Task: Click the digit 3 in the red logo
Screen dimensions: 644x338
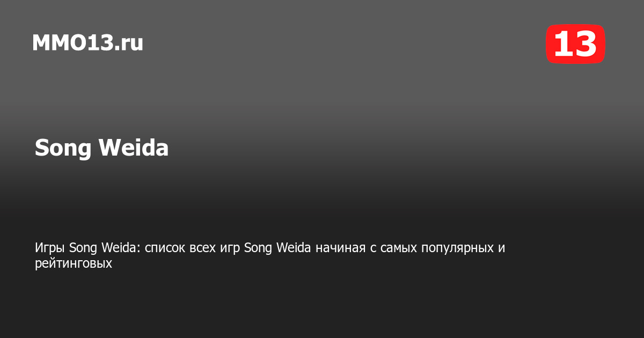Action: pyautogui.click(x=586, y=44)
